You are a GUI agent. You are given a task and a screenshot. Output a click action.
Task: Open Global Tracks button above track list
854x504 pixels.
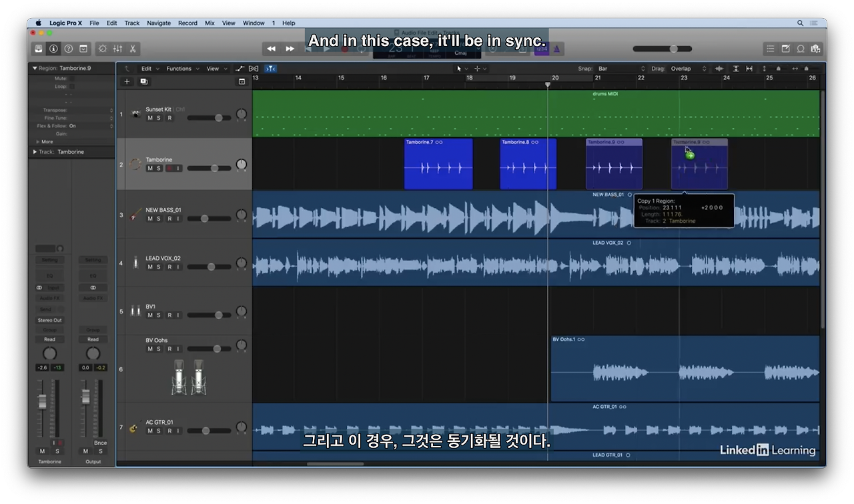pos(242,81)
